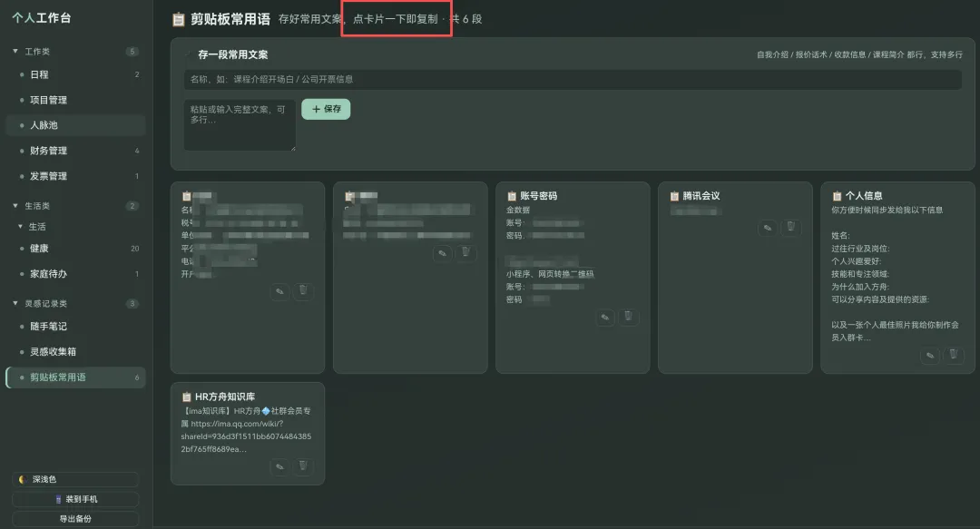Copy the 账号密码 card content
This screenshot has width=980, height=529.
tap(573, 278)
